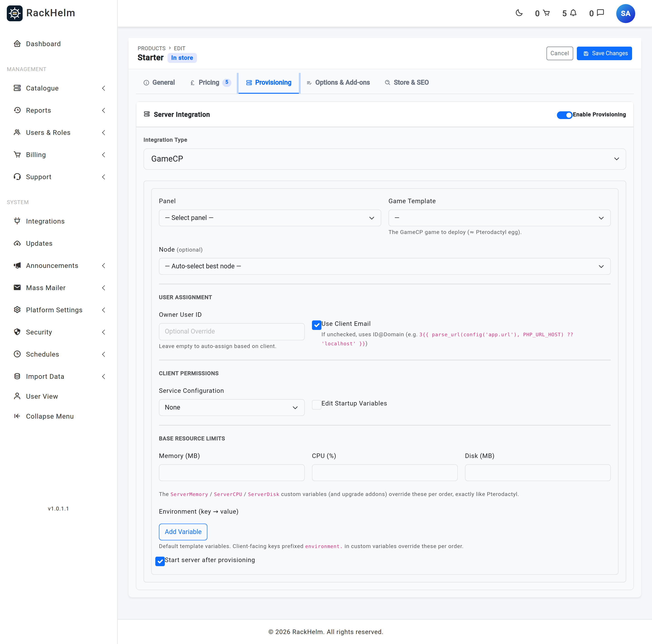Expand the Platform Settings submenu chevron
Image resolution: width=652 pixels, height=644 pixels.
coord(104,310)
